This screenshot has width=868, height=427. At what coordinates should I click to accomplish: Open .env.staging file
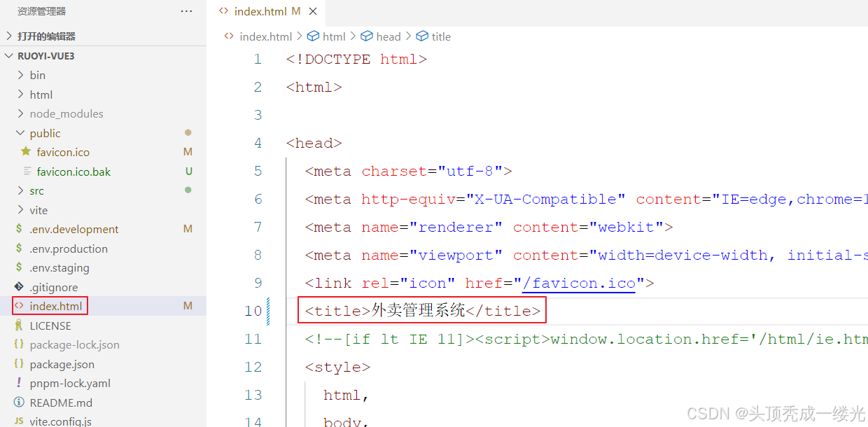point(59,267)
